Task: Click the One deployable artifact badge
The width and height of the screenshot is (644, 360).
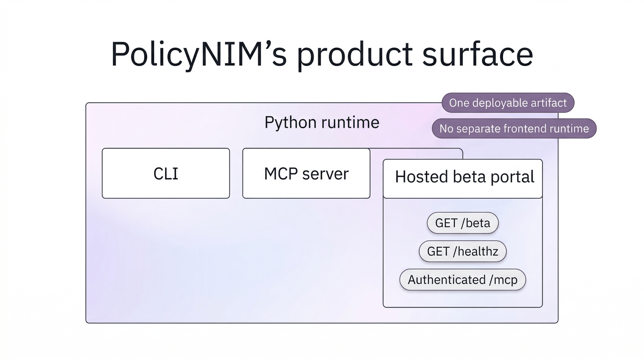Action: click(508, 103)
